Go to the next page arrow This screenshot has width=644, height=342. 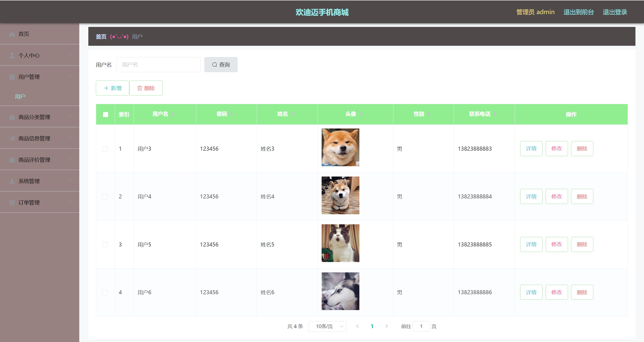387,326
